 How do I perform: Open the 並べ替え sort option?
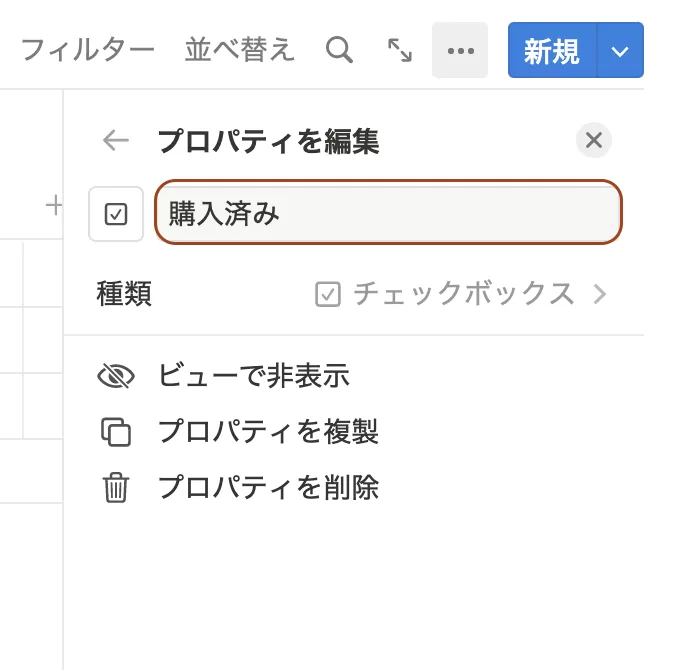pyautogui.click(x=239, y=50)
